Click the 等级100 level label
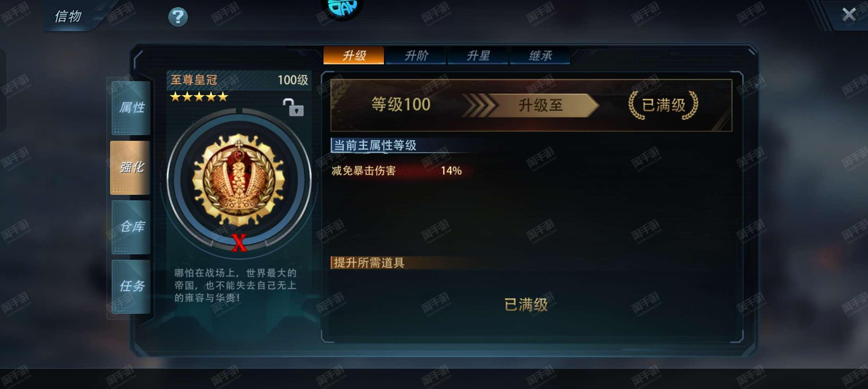The height and width of the screenshot is (389, 868). pos(401,104)
